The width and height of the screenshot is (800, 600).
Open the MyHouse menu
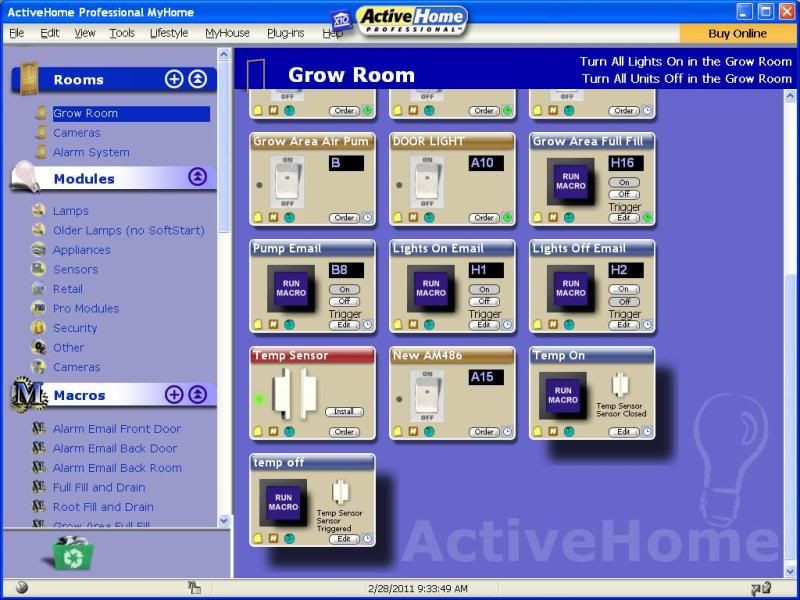pos(228,33)
